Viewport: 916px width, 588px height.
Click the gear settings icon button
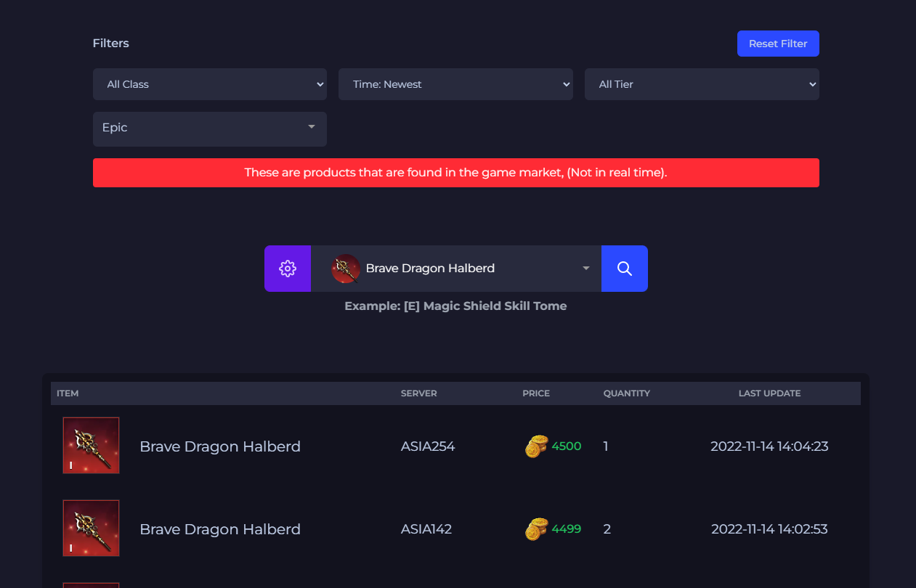[288, 269]
